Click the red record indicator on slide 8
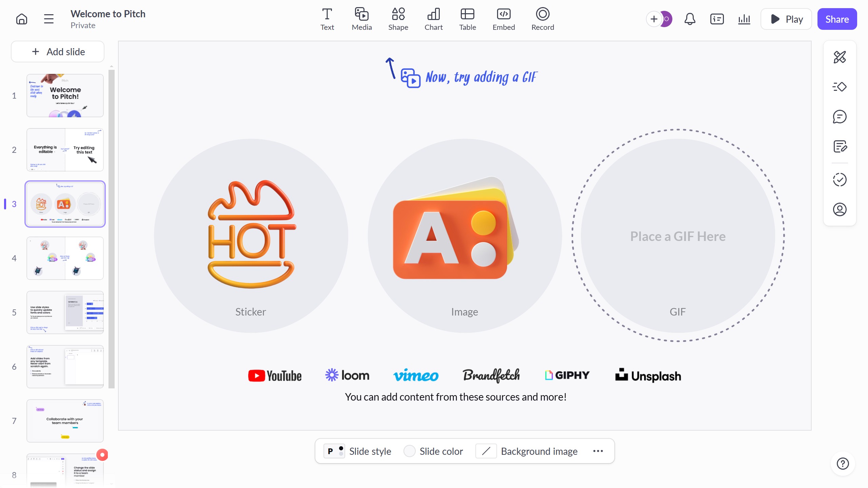The width and height of the screenshot is (868, 488). [102, 455]
